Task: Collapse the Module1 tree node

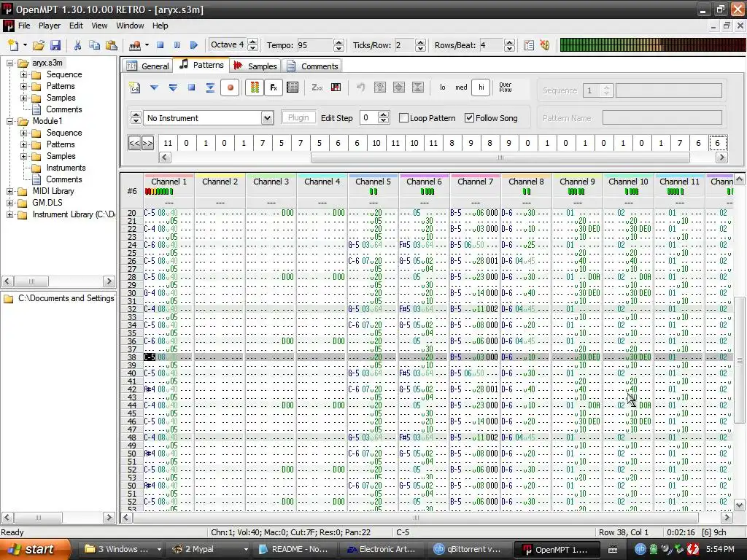Action: pos(9,122)
